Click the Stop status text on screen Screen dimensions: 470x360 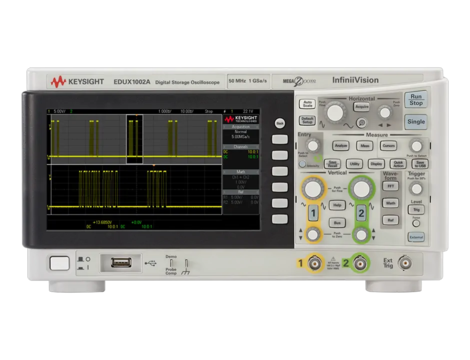point(209,111)
